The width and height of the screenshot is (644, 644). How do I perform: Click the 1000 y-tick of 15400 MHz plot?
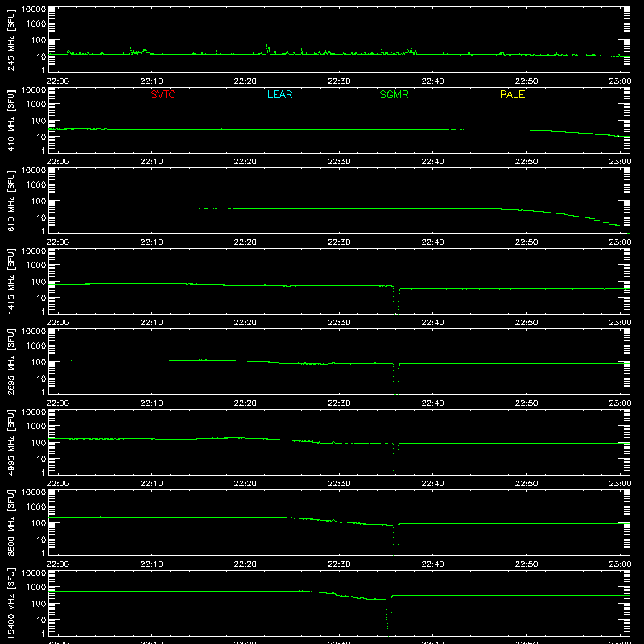pyautogui.click(x=36, y=587)
